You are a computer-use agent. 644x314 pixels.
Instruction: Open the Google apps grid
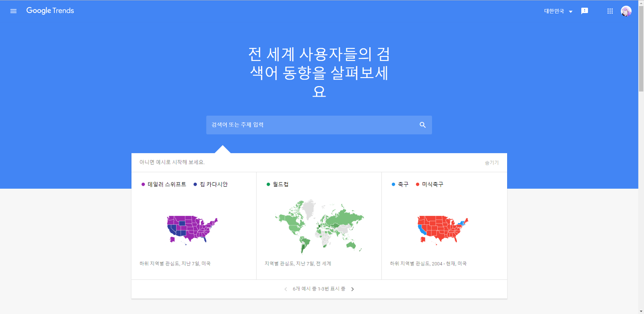click(x=610, y=11)
